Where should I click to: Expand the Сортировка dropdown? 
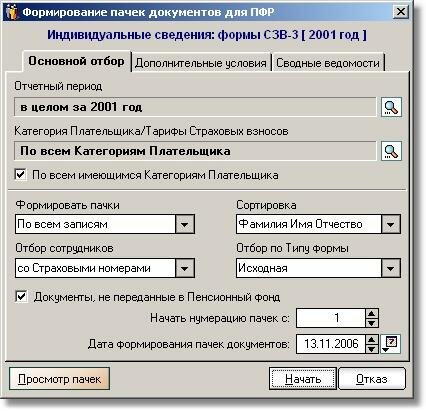tap(390, 224)
